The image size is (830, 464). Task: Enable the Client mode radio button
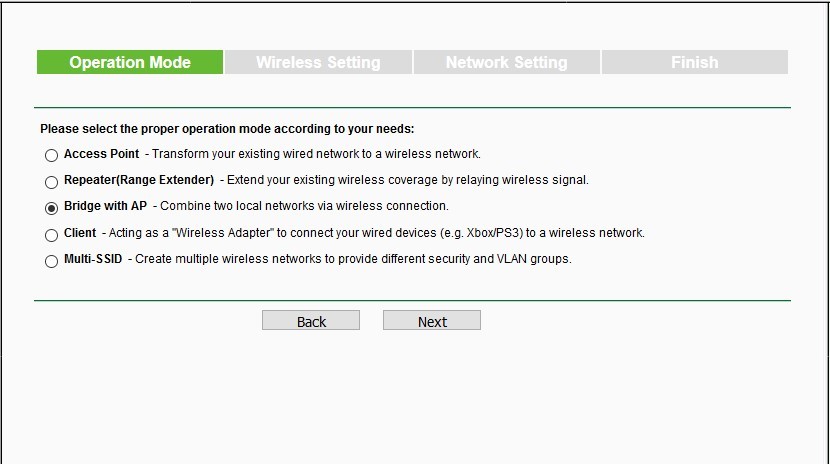(51, 235)
